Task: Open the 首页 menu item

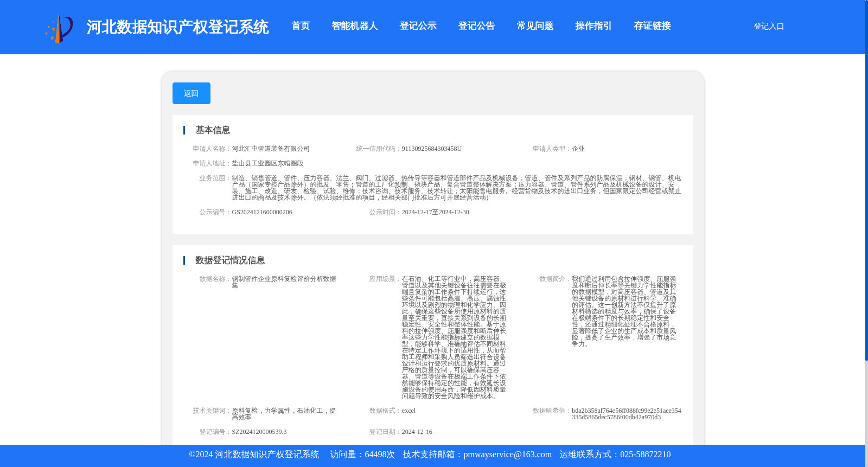Action: pos(301,26)
